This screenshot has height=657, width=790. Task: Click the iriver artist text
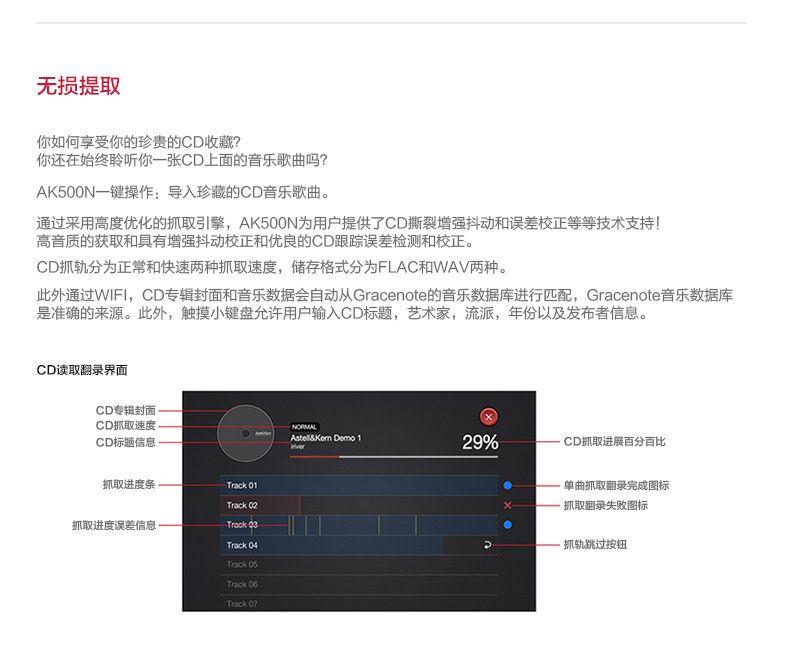(297, 446)
